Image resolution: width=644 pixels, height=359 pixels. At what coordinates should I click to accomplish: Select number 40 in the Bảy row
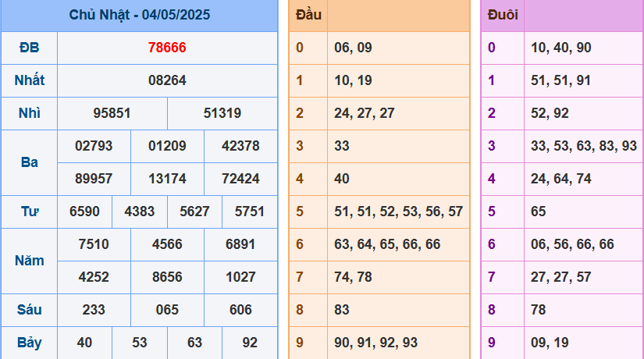(84, 343)
